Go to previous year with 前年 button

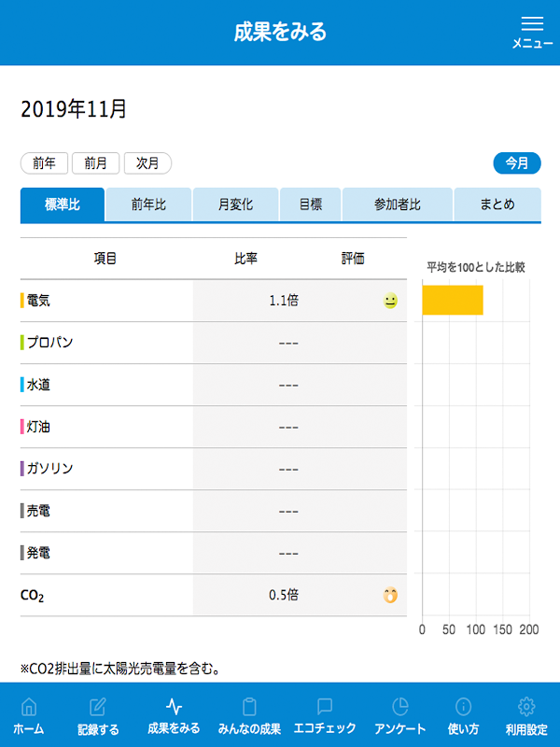44,163
